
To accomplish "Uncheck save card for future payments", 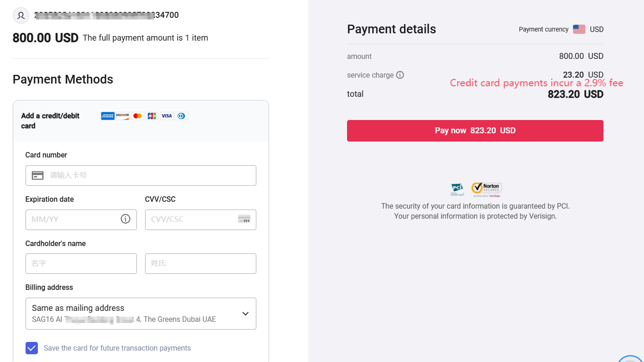I will click(31, 348).
